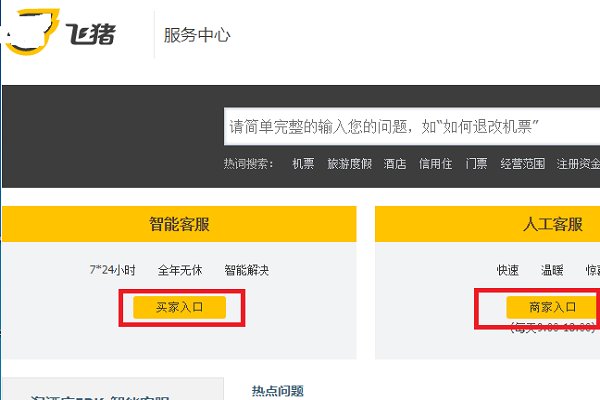Choose the 信用住 hot search keyword
The height and width of the screenshot is (400, 600).
pos(435,164)
